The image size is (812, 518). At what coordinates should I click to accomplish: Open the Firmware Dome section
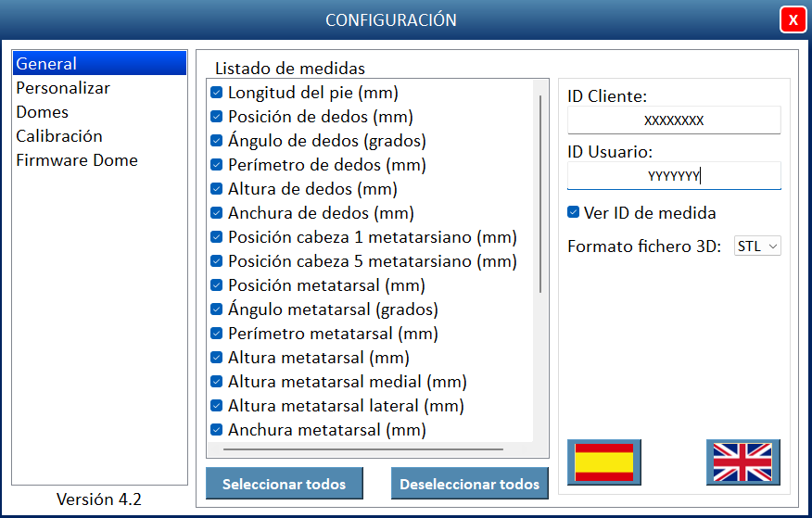(77, 160)
